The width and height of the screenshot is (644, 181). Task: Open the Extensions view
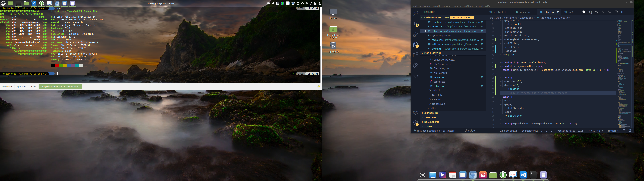(416, 55)
